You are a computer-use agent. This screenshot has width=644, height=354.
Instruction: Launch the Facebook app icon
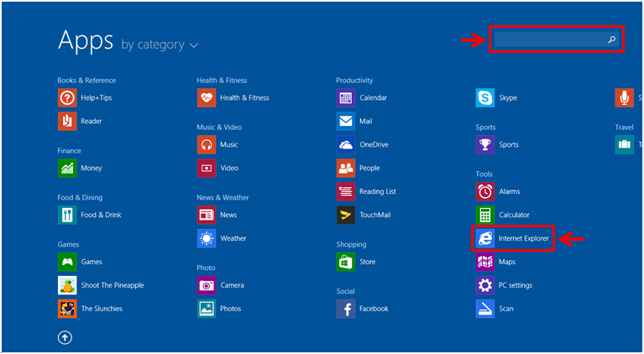pyautogui.click(x=345, y=309)
